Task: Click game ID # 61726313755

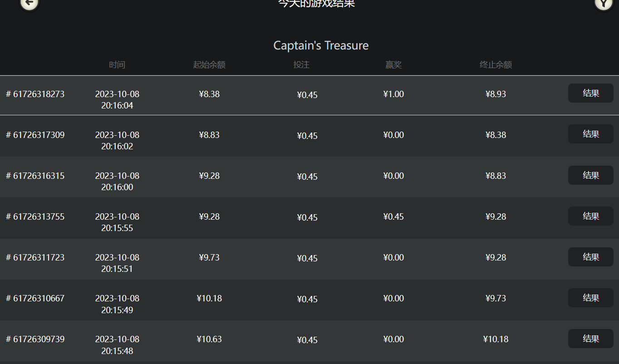Action: click(35, 216)
